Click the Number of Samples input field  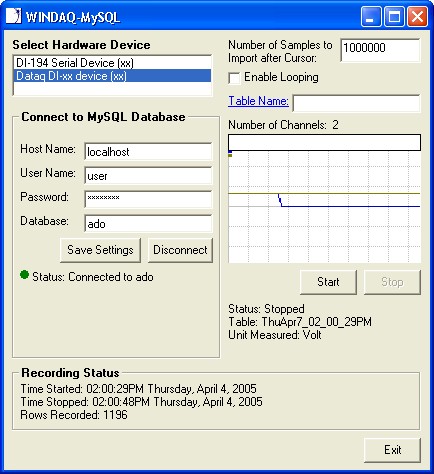tap(380, 50)
